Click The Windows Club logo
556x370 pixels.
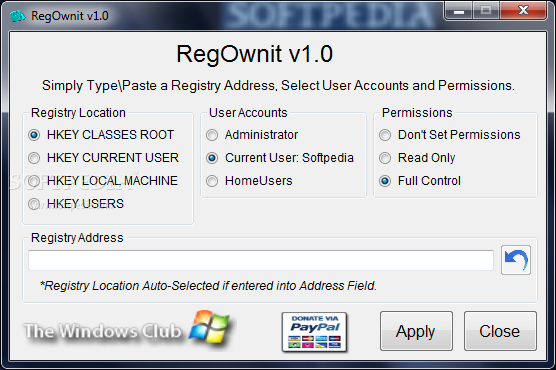tap(128, 330)
